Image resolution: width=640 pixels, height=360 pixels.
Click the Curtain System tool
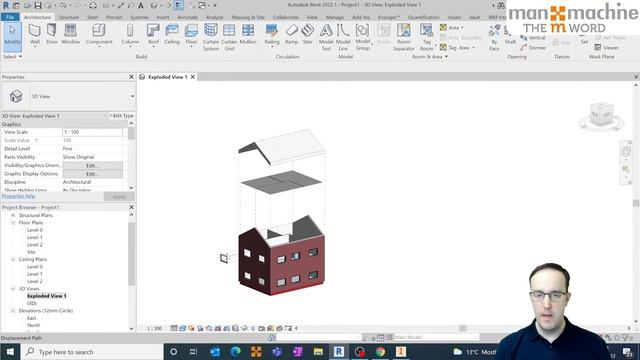(211, 37)
